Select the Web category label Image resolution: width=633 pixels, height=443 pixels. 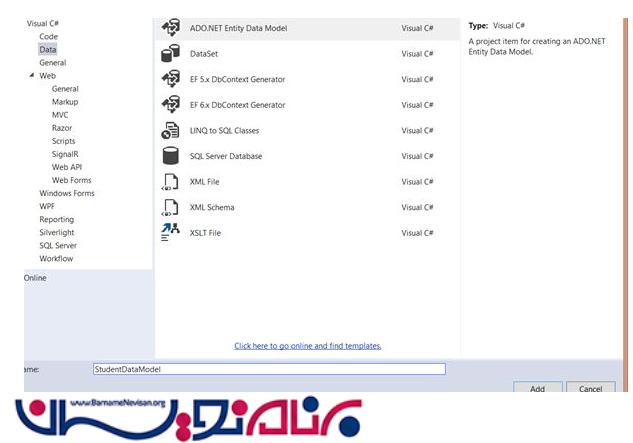(x=47, y=76)
